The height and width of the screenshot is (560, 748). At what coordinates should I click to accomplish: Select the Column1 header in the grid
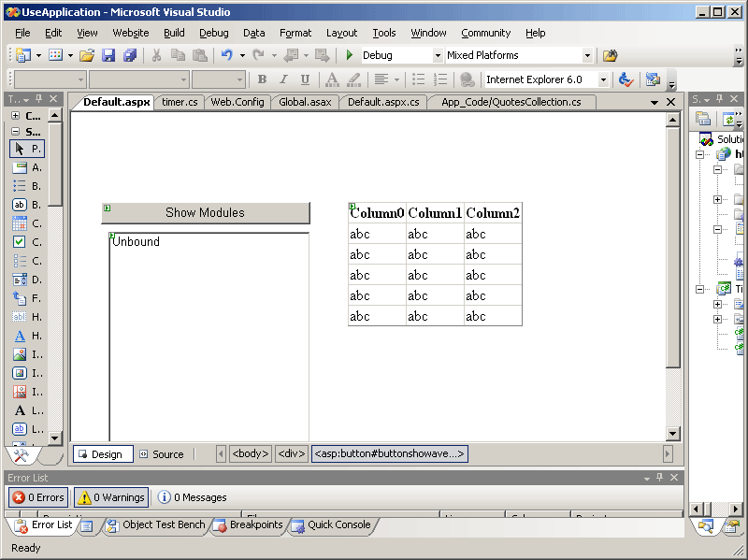point(435,213)
